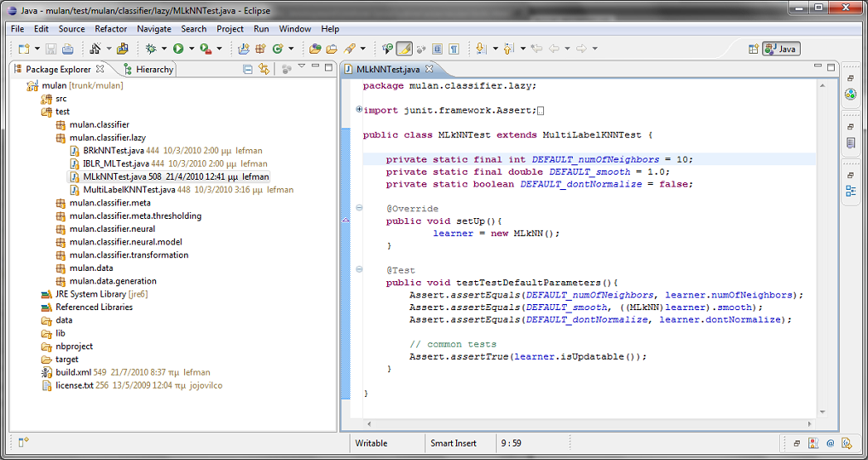Viewport: 868px width, 460px height.
Task: Select build.xml in Package Explorer
Action: click(x=73, y=372)
